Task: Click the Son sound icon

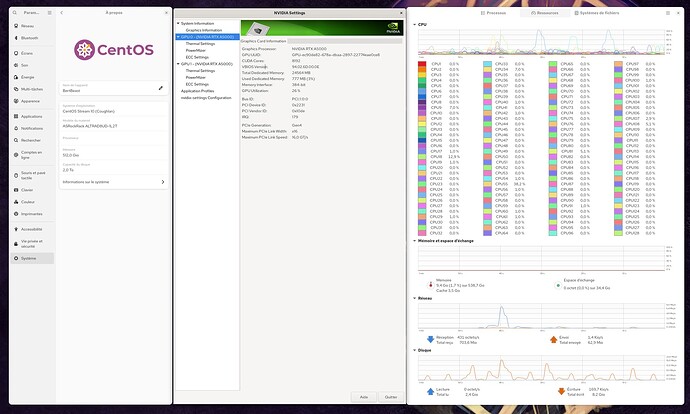Action: click(16, 65)
